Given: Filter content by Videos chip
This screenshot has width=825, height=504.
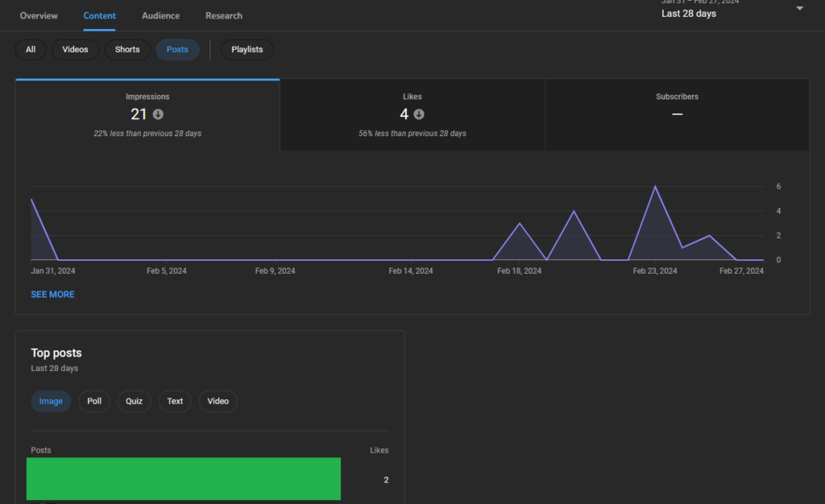Looking at the screenshot, I should pyautogui.click(x=76, y=50).
